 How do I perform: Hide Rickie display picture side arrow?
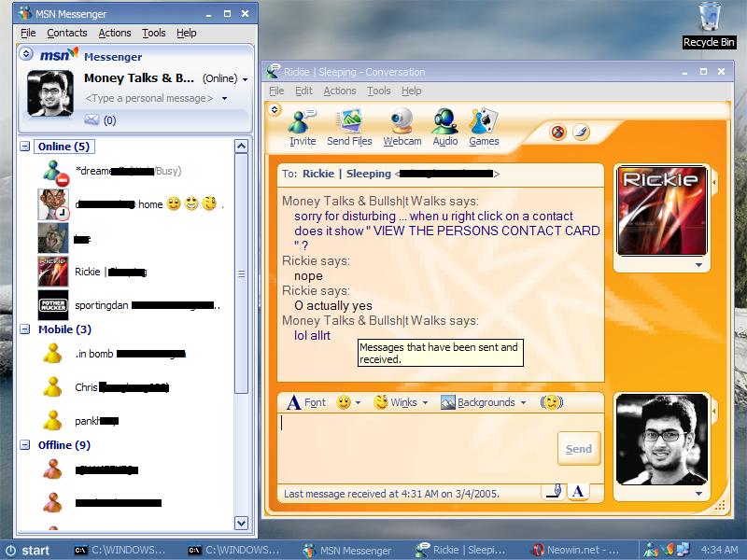(714, 182)
